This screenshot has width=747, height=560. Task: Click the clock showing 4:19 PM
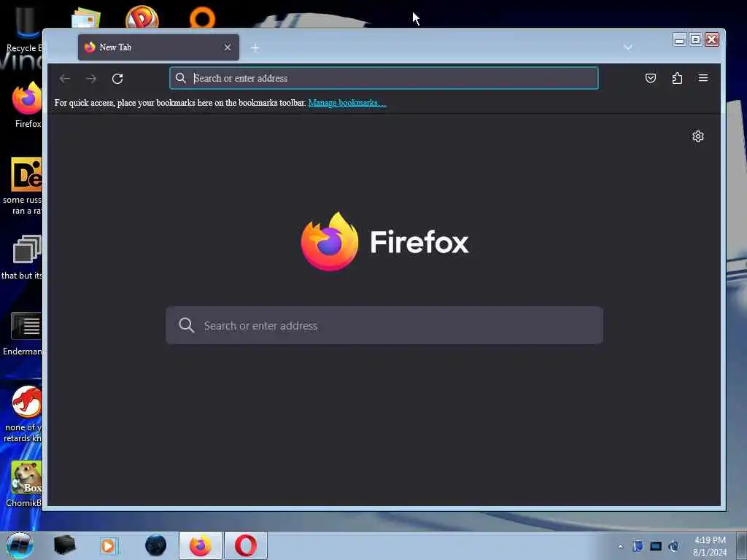710,546
